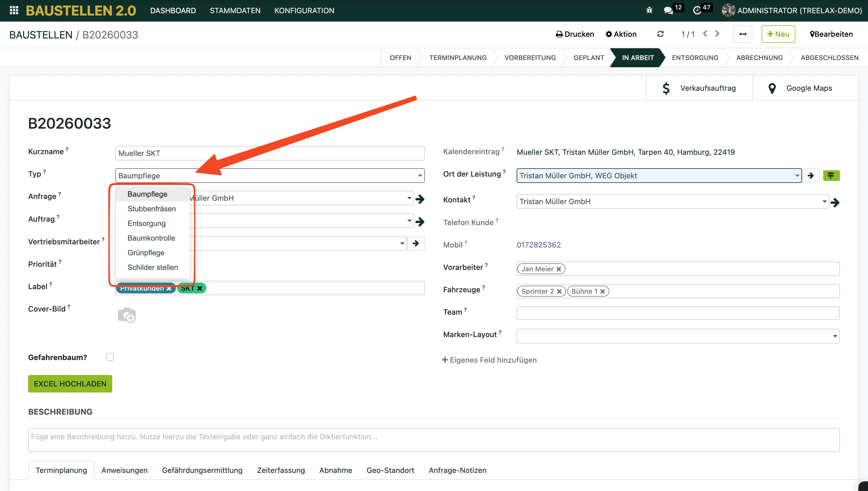Open the clock activities icon
This screenshot has height=491, width=868.
[697, 10]
